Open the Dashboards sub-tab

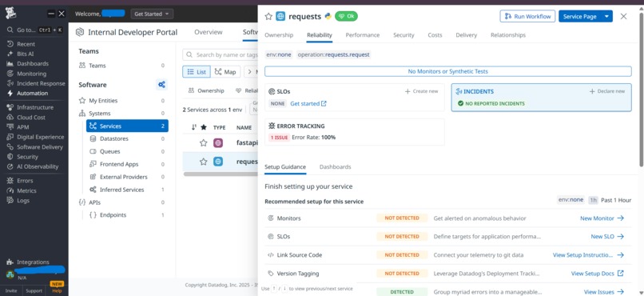[335, 167]
